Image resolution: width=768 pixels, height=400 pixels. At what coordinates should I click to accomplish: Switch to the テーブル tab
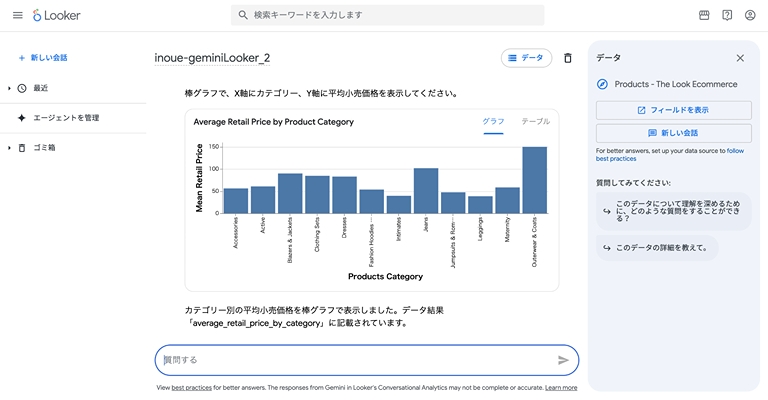click(535, 122)
